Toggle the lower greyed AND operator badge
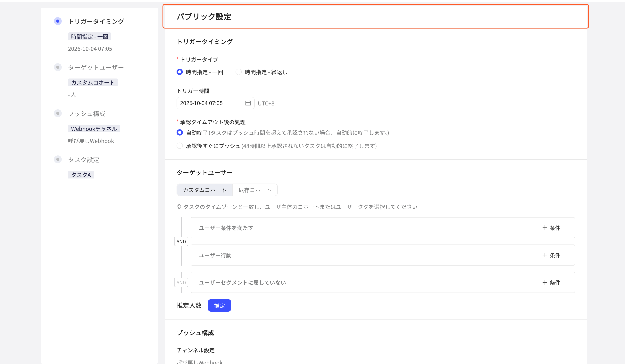This screenshot has width=625, height=364. 181,282
